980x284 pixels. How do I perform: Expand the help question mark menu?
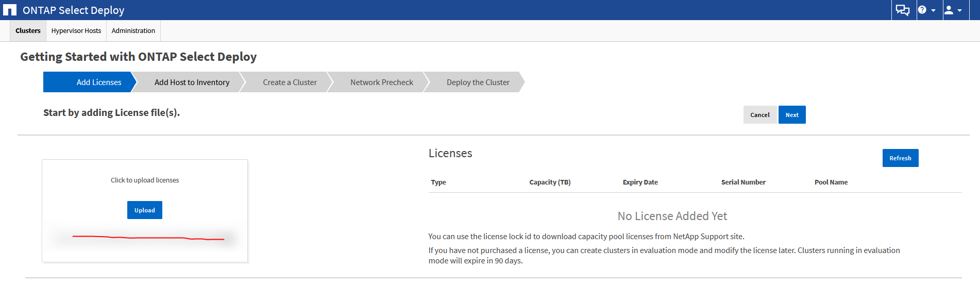tap(926, 10)
